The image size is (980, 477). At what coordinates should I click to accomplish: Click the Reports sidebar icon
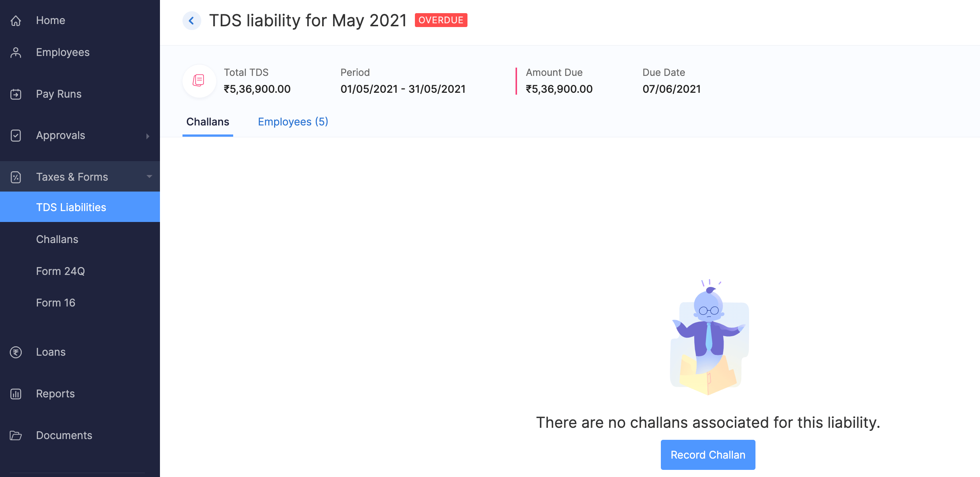[x=16, y=393]
